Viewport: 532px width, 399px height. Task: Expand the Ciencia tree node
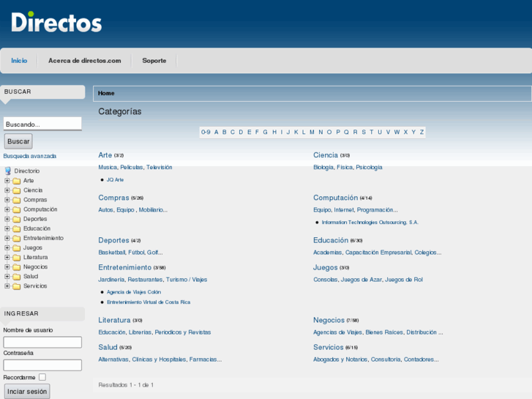[x=7, y=190]
